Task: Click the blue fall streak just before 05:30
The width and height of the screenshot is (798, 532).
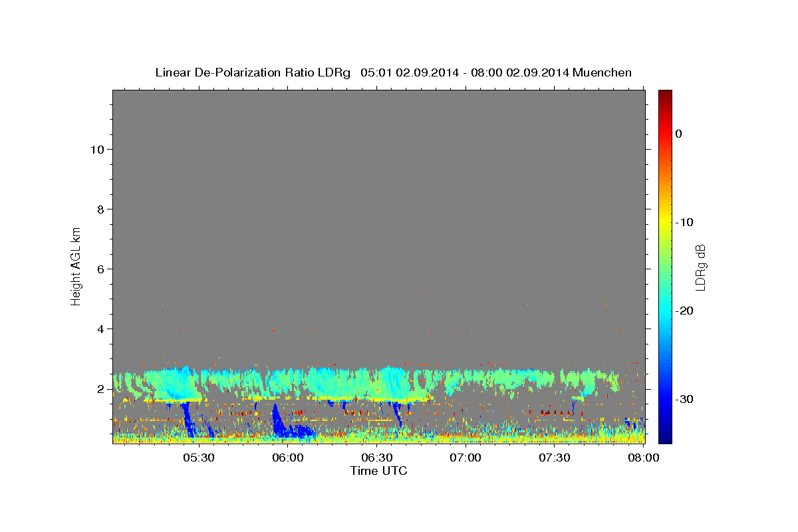Action: pyautogui.click(x=188, y=419)
